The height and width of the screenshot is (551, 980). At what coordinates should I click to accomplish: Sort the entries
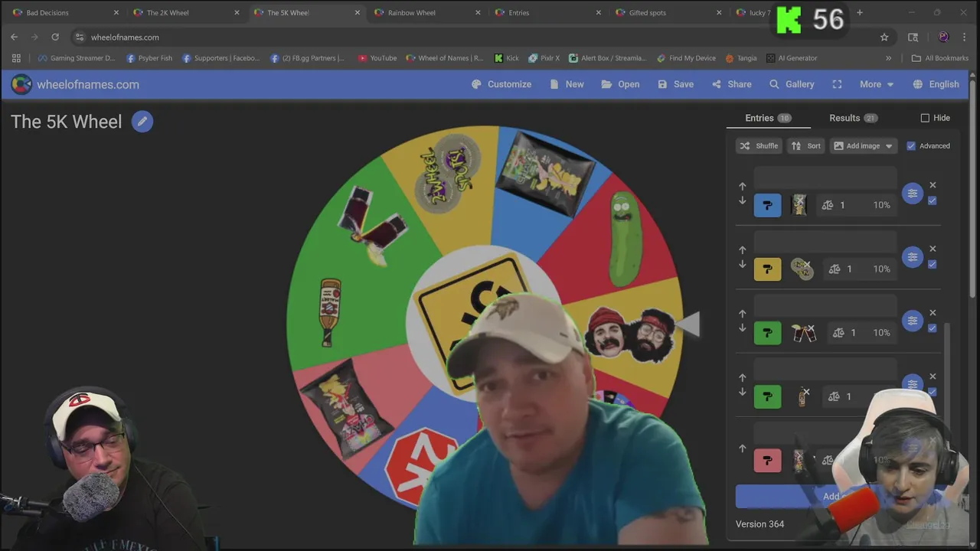coord(805,145)
